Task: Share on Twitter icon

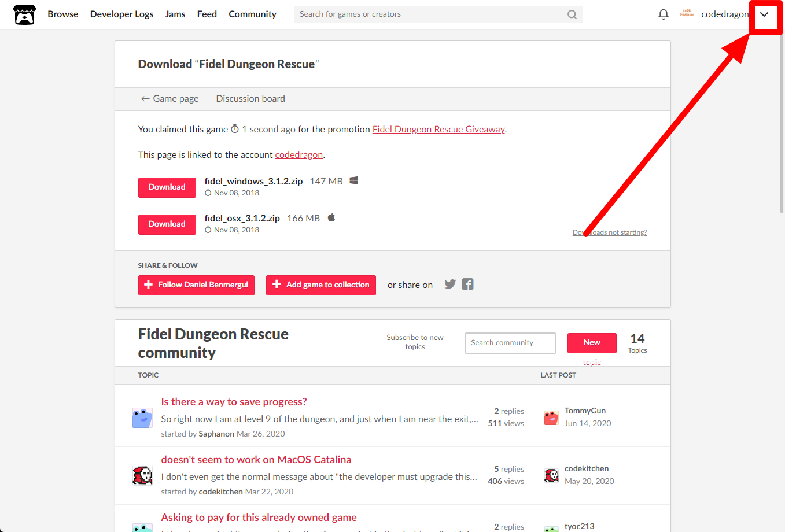Action: click(x=450, y=284)
